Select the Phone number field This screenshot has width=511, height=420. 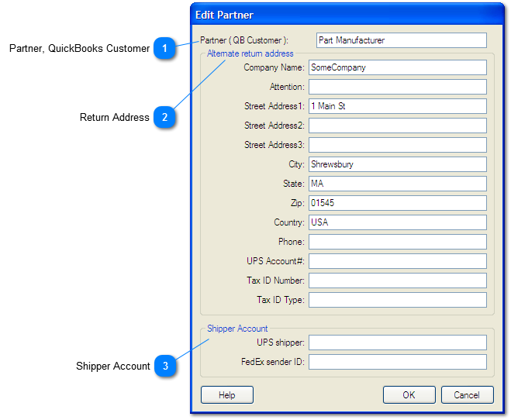[397, 242]
